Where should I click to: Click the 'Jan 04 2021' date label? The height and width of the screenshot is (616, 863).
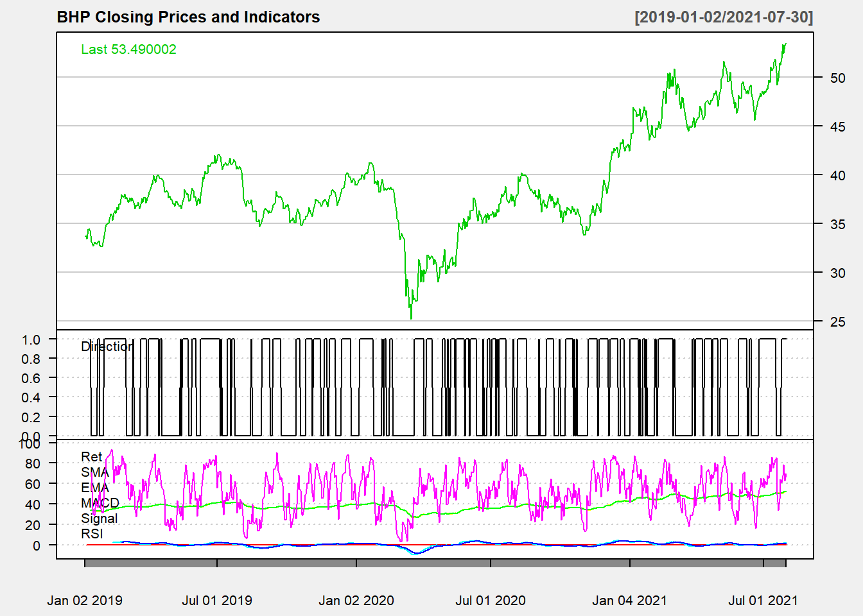[x=629, y=601]
